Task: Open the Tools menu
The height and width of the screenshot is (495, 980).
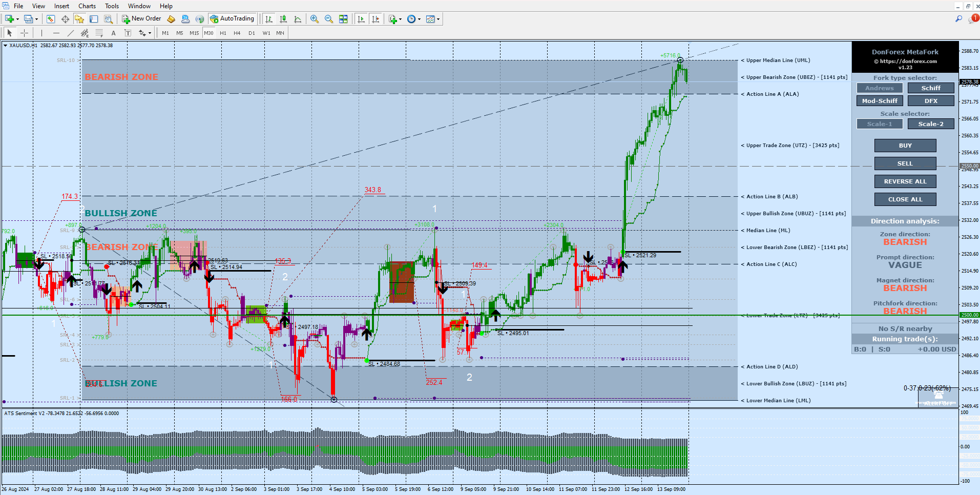Action: coord(112,6)
